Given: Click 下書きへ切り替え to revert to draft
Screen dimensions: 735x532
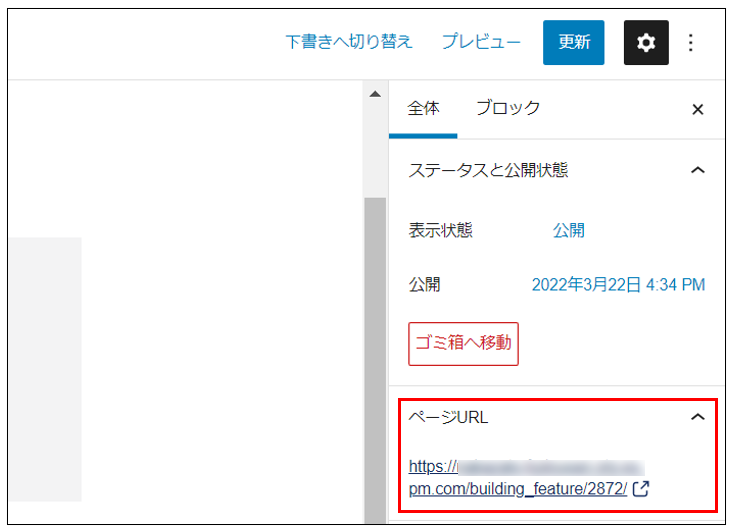Looking at the screenshot, I should [x=349, y=42].
